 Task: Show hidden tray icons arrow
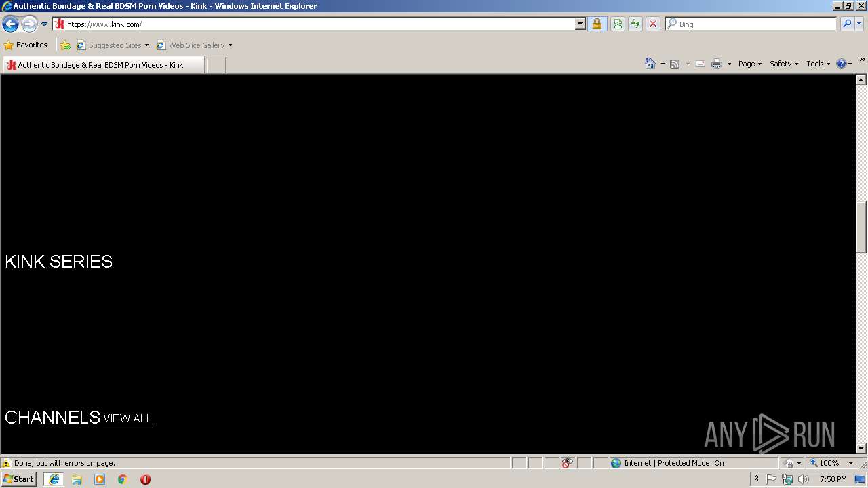pyautogui.click(x=756, y=479)
